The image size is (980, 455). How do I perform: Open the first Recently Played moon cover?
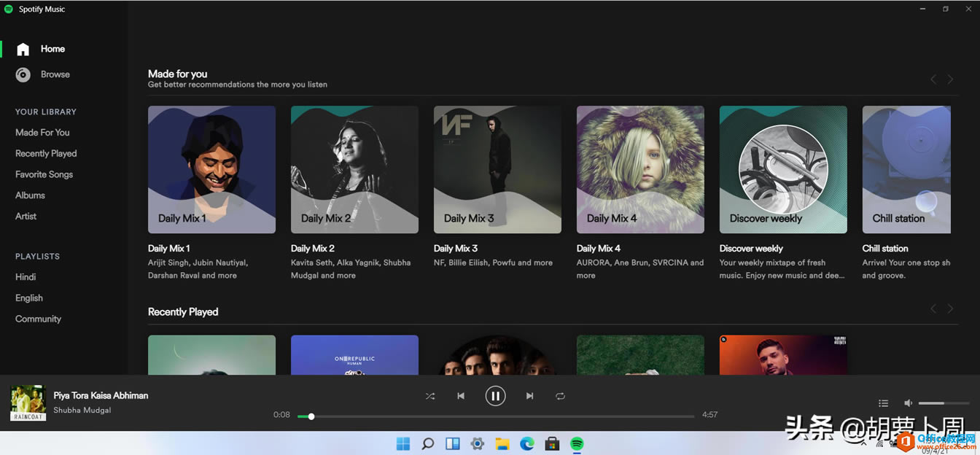click(211, 355)
